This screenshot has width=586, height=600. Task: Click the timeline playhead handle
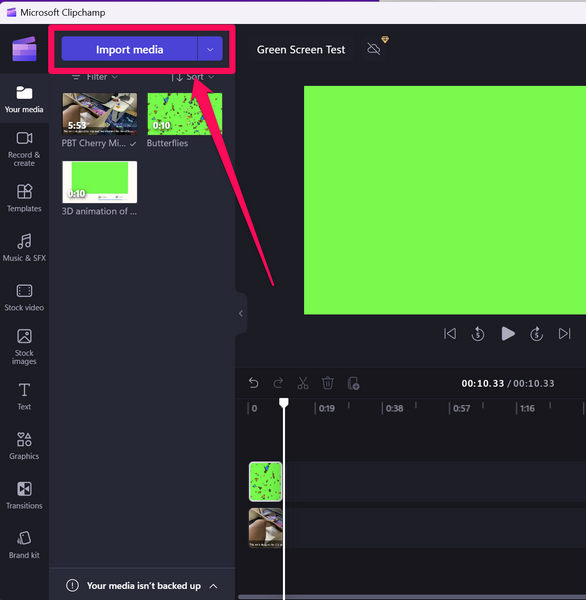284,403
